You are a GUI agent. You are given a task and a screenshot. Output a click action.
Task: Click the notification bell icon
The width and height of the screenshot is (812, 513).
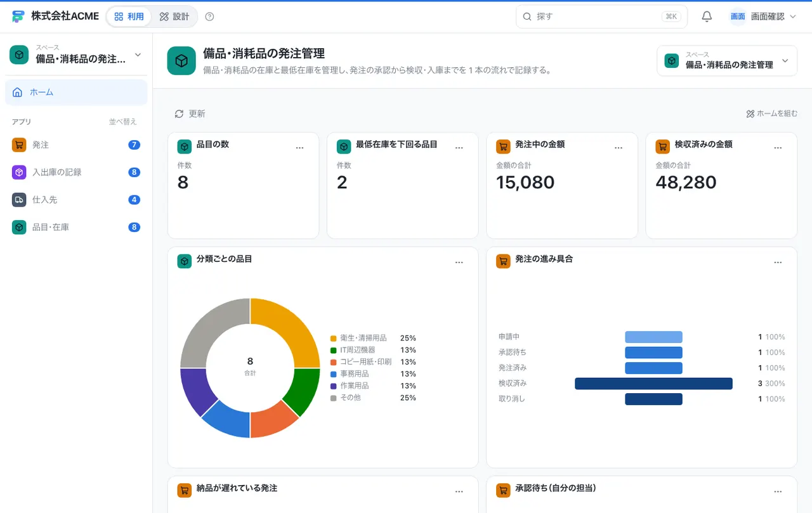(707, 16)
